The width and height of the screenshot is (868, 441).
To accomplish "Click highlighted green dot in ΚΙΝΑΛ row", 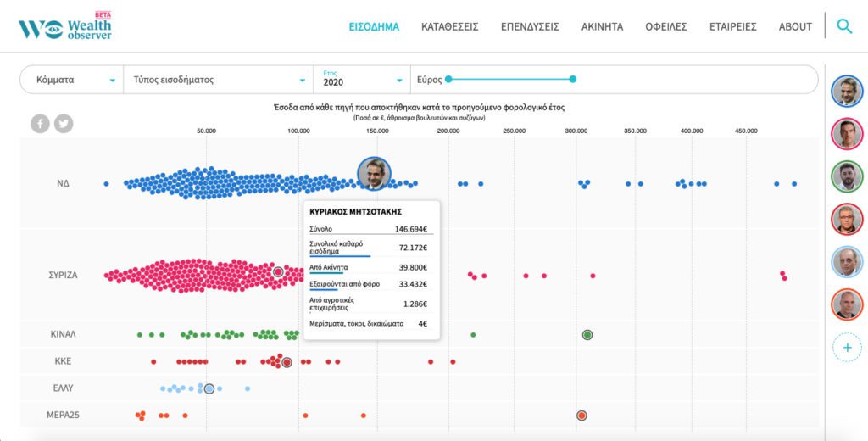I will 587,335.
